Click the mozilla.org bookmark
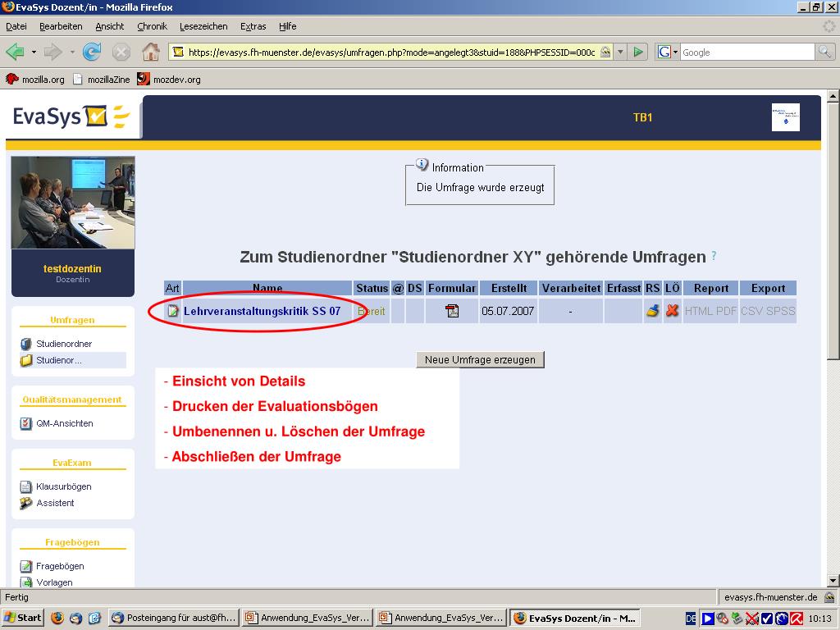Image resolution: width=840 pixels, height=630 pixels. (34, 80)
